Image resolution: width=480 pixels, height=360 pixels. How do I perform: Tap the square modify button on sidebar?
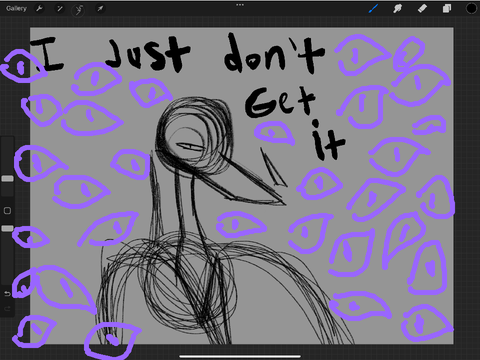[7, 210]
